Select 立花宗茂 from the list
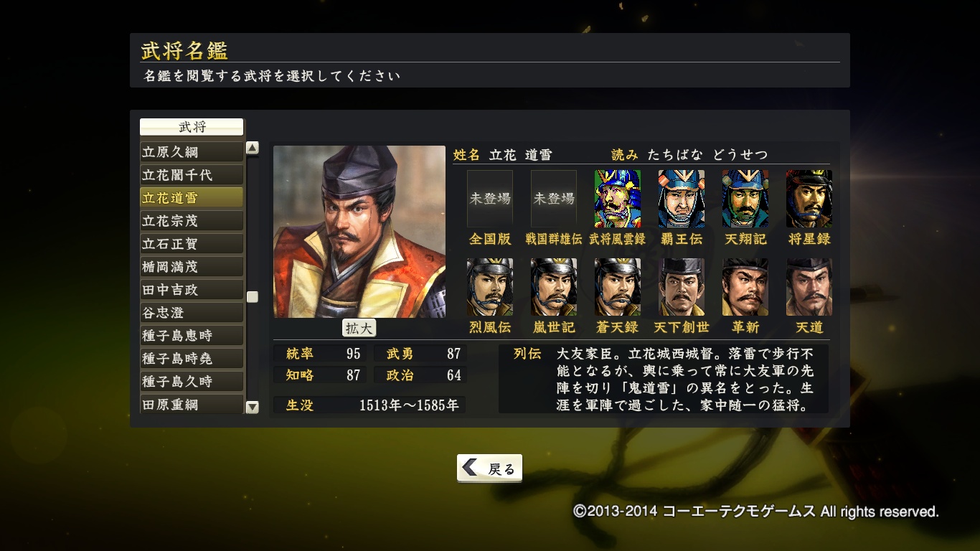 pos(192,221)
